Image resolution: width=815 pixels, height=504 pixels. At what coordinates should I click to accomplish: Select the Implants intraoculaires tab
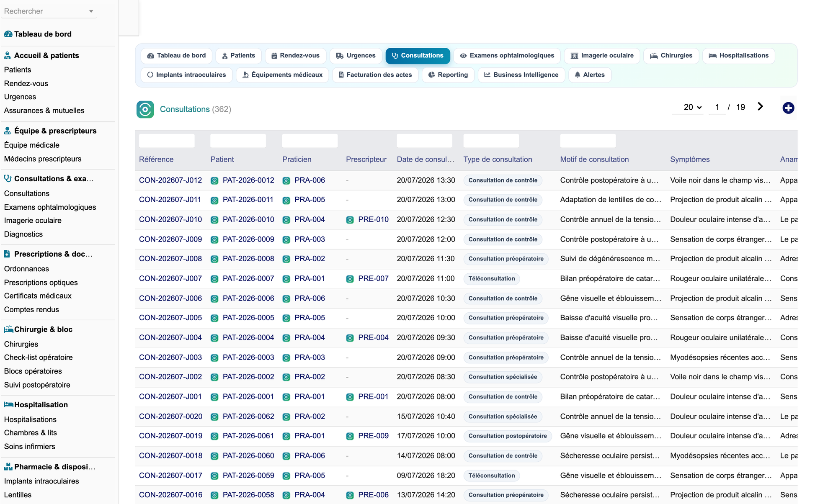tap(186, 75)
